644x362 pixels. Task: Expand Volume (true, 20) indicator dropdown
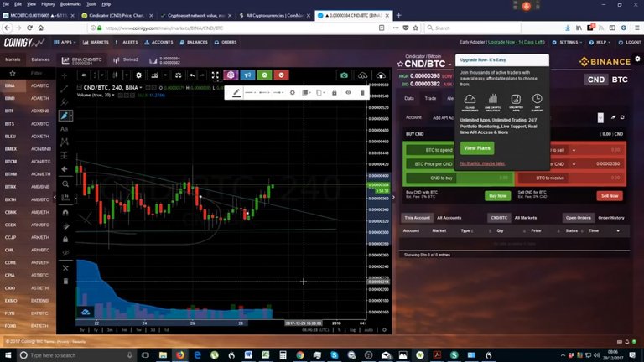[113, 96]
